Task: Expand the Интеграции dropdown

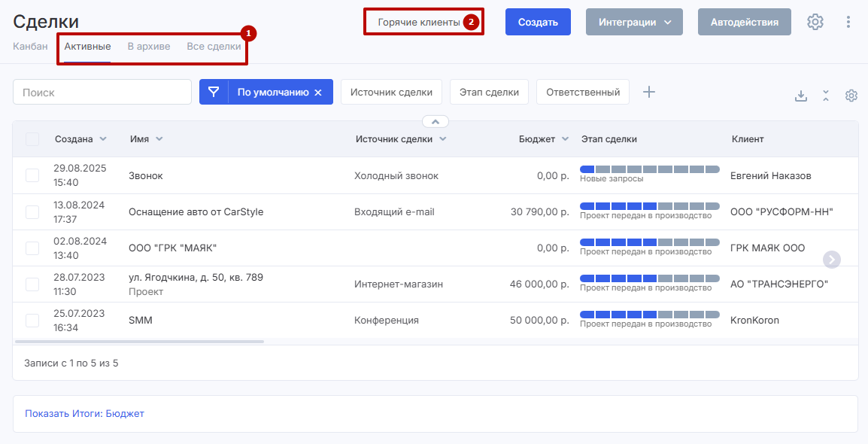Action: (634, 22)
